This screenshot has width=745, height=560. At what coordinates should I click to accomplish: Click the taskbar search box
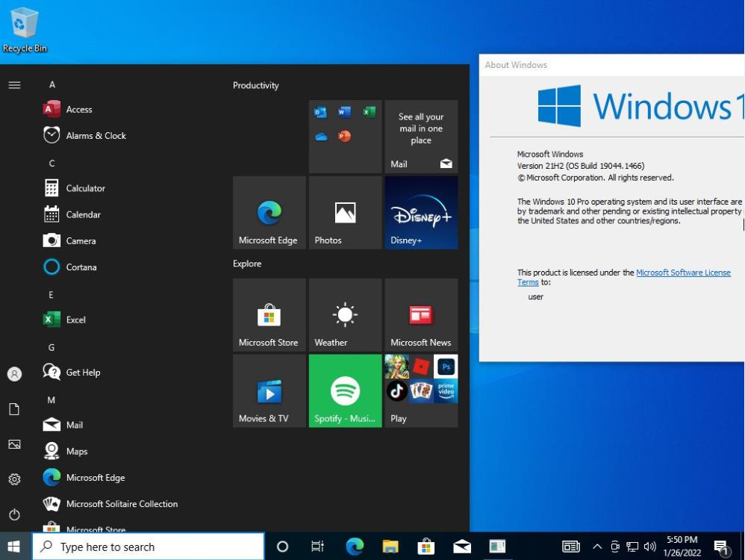click(x=149, y=546)
